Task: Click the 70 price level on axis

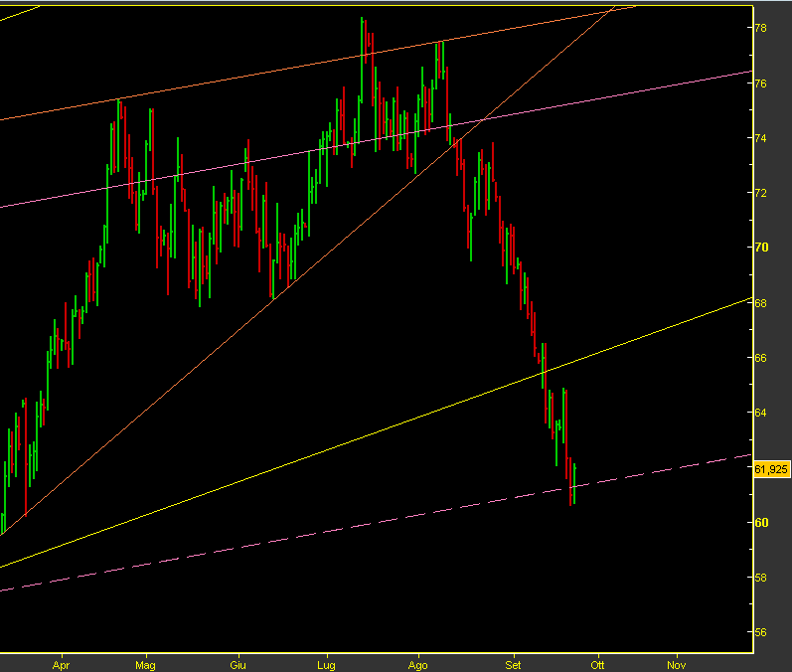Action: 761,248
